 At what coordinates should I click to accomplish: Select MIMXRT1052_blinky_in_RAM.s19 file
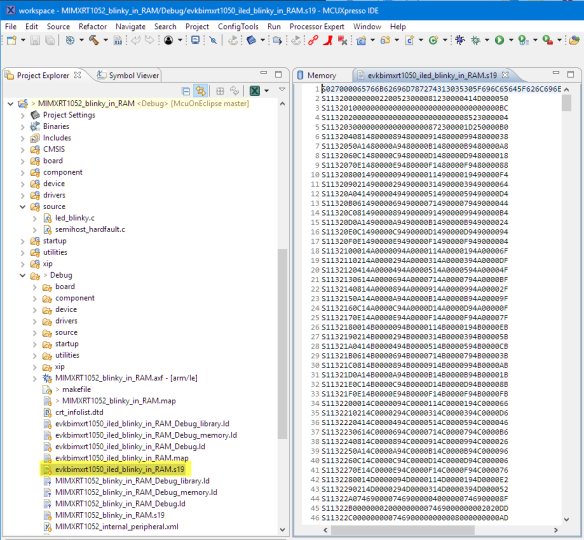point(110,515)
